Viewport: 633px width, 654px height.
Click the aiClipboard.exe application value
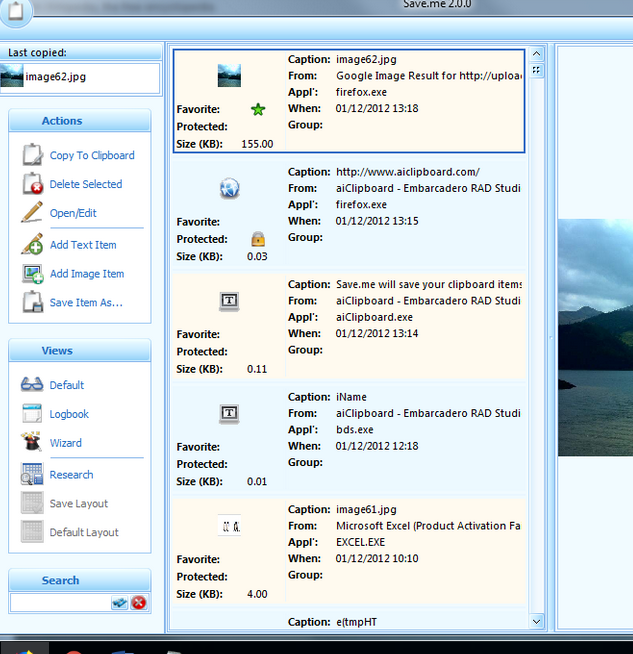374,317
